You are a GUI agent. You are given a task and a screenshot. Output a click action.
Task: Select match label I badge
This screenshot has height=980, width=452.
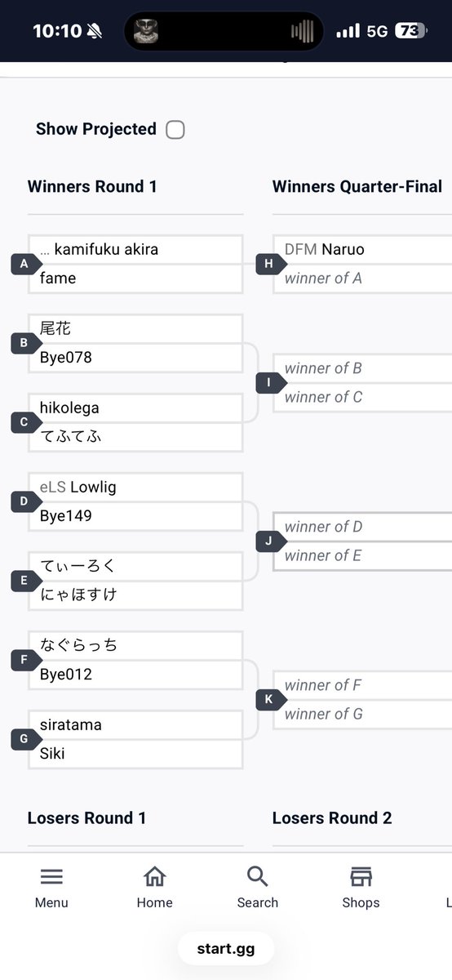point(269,382)
